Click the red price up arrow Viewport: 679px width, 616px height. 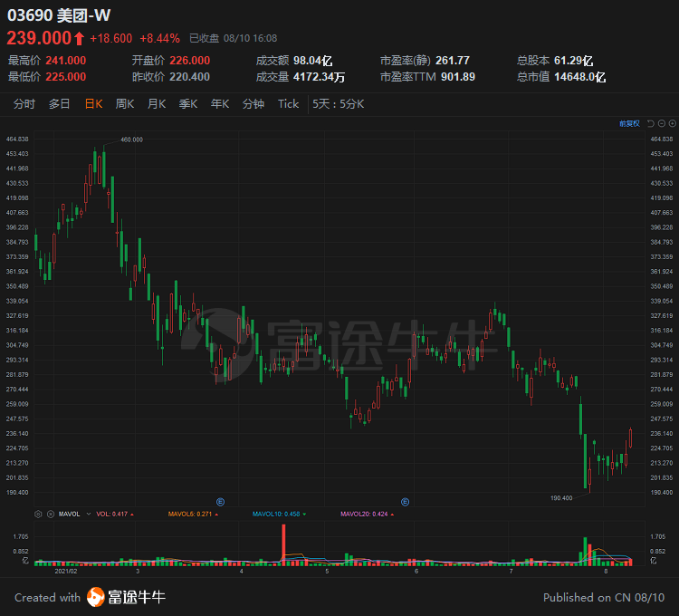pyautogui.click(x=79, y=39)
